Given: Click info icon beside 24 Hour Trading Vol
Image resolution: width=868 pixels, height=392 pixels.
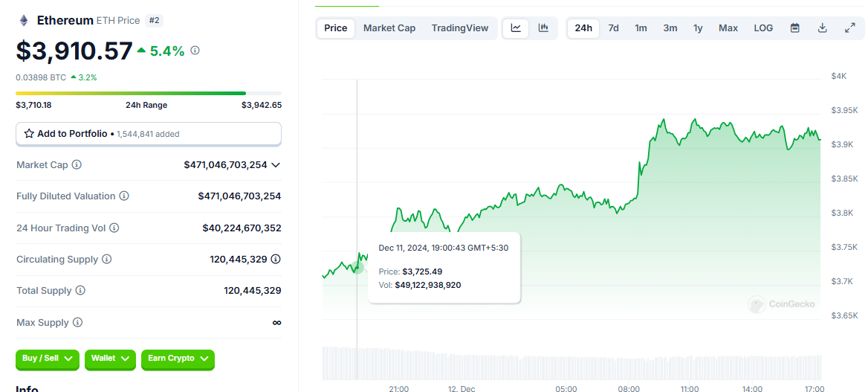Looking at the screenshot, I should (x=114, y=228).
